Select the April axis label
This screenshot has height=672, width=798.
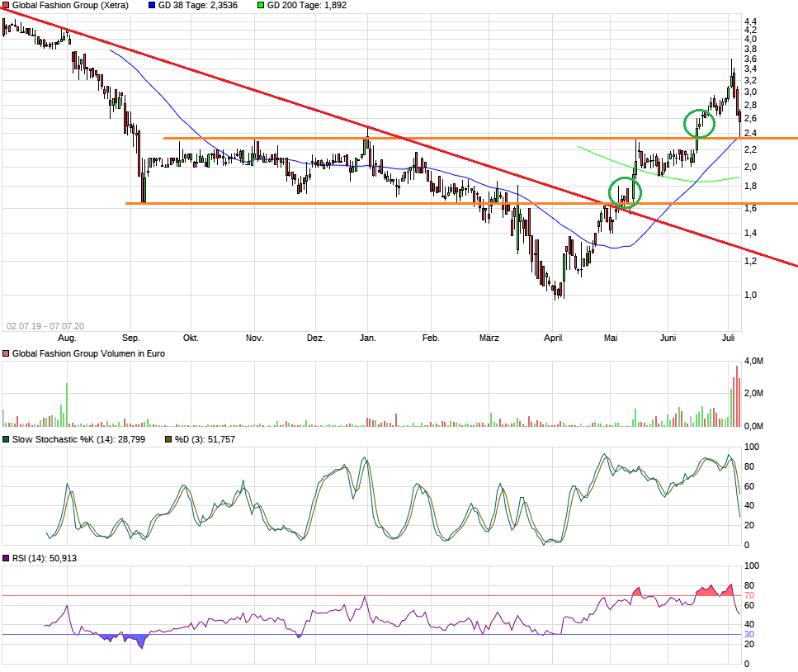553,338
